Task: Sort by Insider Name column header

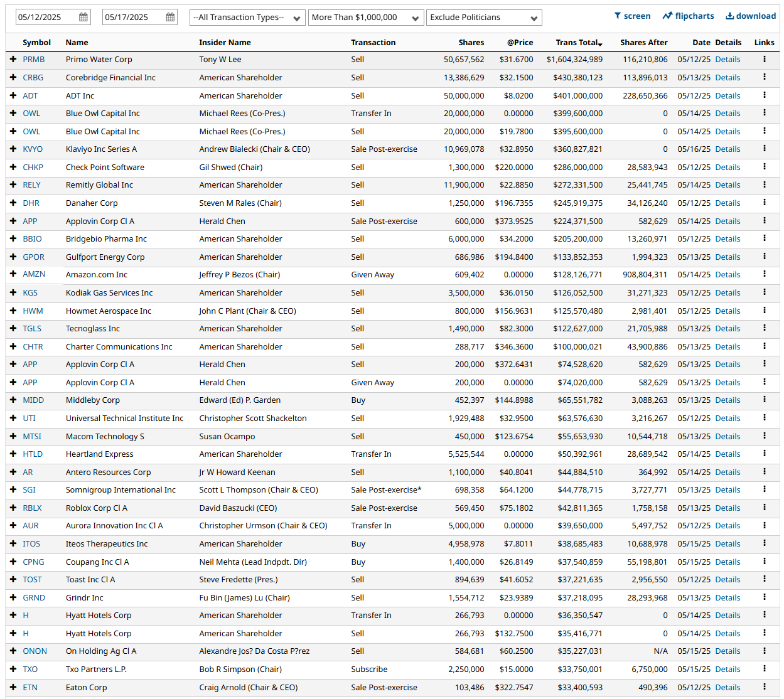Action: (225, 43)
